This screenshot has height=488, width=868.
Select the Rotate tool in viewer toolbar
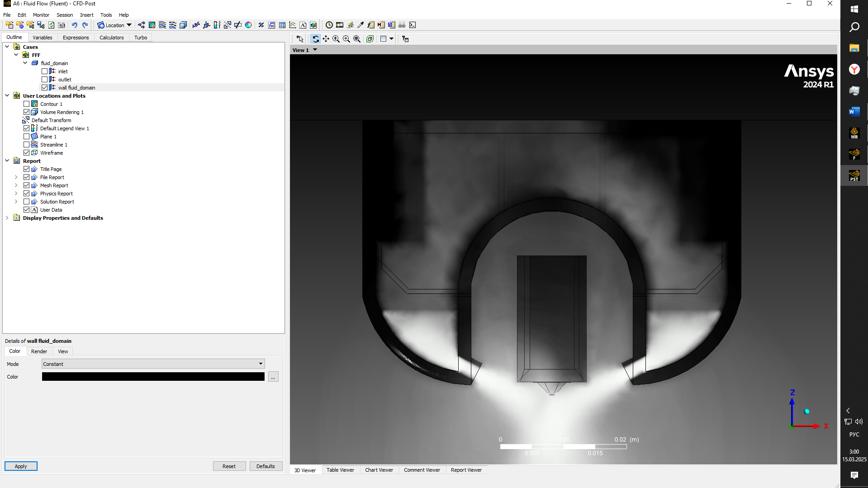316,39
